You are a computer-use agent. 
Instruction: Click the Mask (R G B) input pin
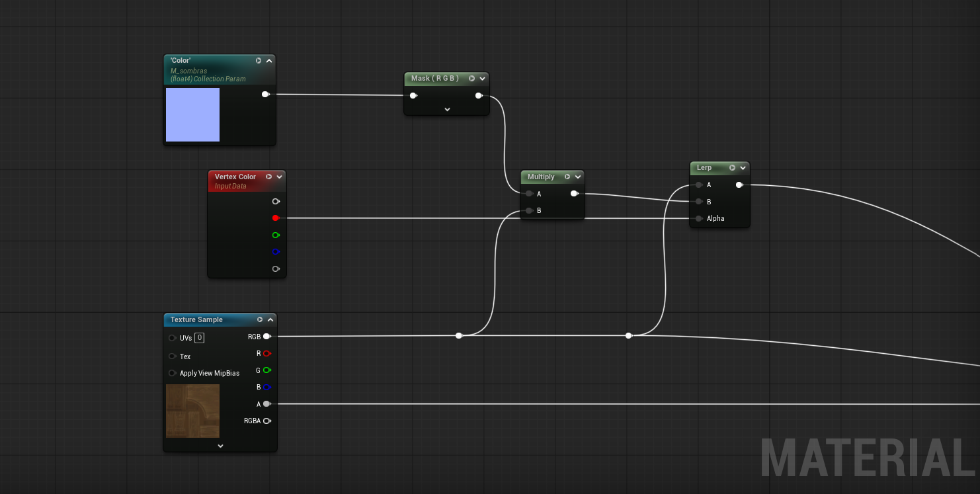[413, 96]
